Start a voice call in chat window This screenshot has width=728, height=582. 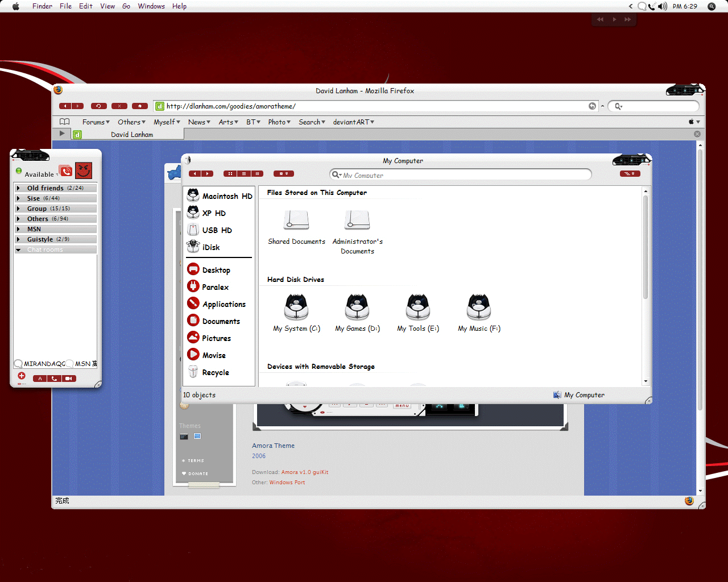pos(54,379)
